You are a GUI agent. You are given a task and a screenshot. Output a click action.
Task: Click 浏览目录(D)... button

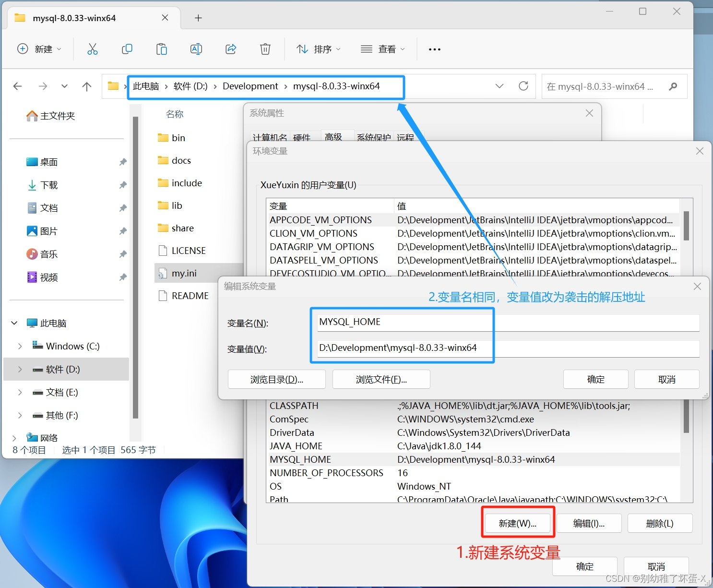pos(277,379)
